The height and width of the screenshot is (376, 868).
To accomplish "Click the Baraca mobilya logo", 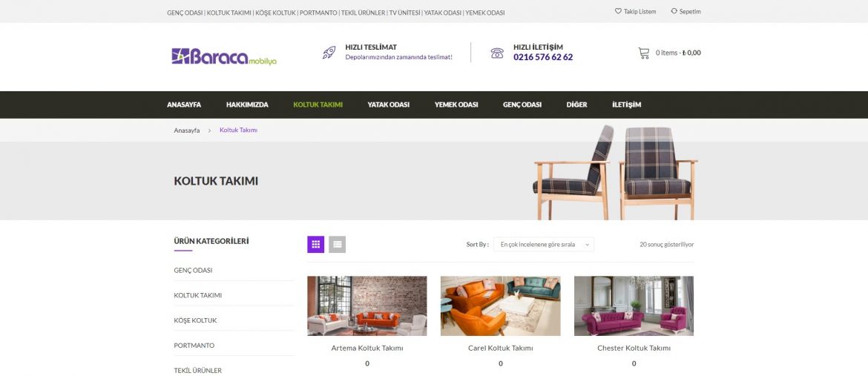I will (224, 56).
